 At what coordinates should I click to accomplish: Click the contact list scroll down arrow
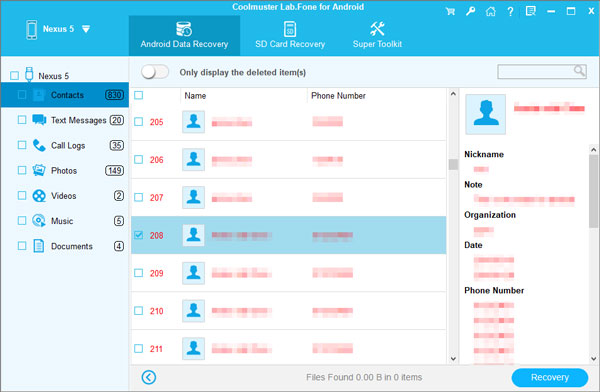tap(453, 359)
